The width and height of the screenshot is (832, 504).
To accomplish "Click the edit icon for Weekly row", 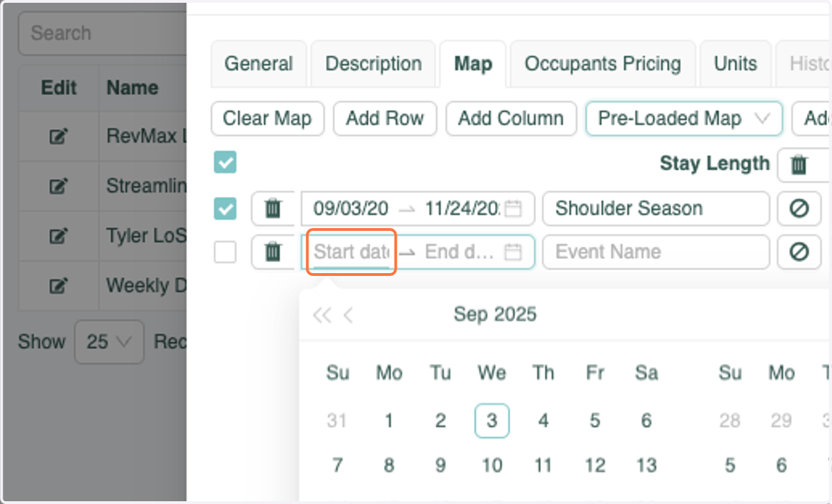I will (59, 286).
